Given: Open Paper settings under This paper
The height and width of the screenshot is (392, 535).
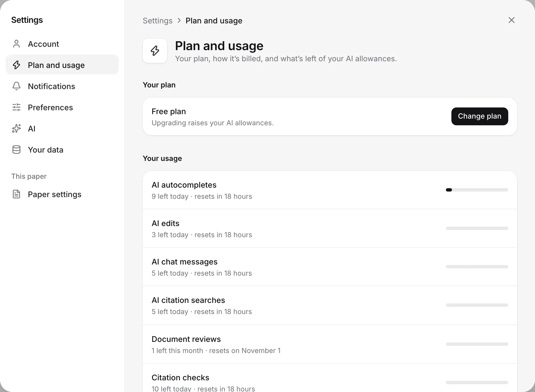Looking at the screenshot, I should [62, 194].
